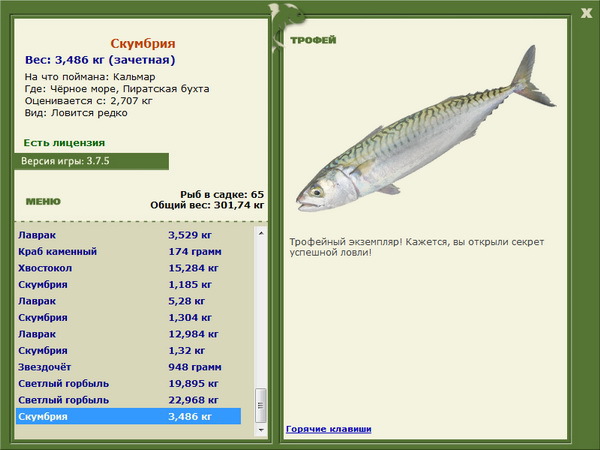Viewport: 600px width, 450px height.
Task: Select Лаврак 5,28 кг row
Action: coord(129,301)
